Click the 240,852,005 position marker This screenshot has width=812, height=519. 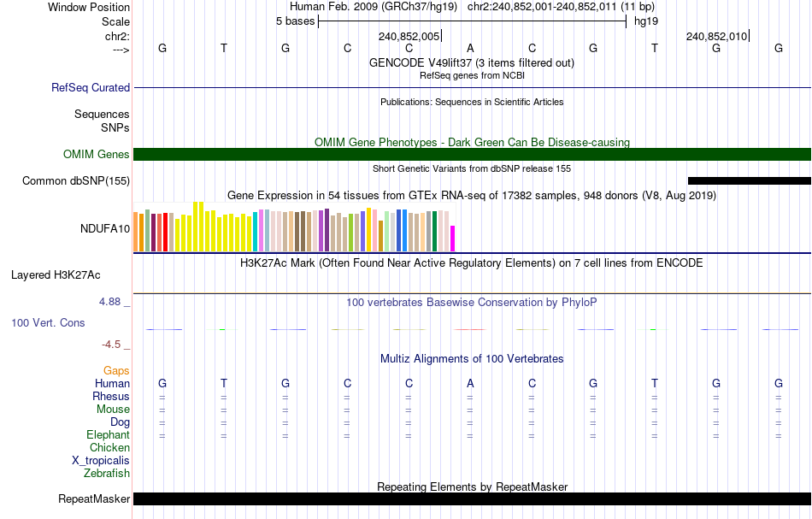pyautogui.click(x=409, y=36)
